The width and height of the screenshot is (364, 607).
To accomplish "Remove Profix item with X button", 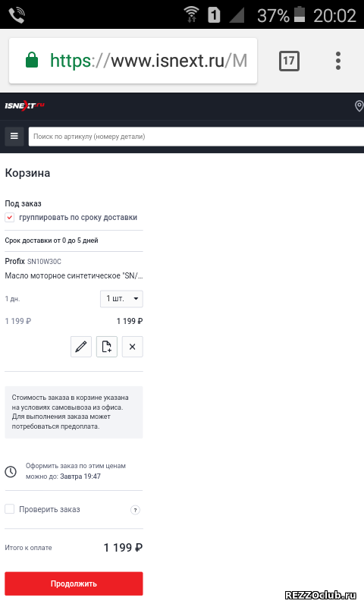I will tap(132, 347).
